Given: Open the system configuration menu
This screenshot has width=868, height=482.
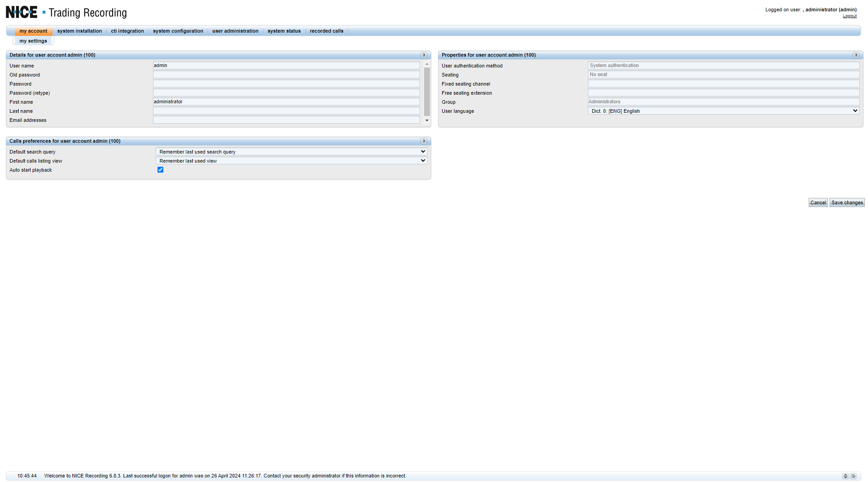Looking at the screenshot, I should click(x=178, y=31).
